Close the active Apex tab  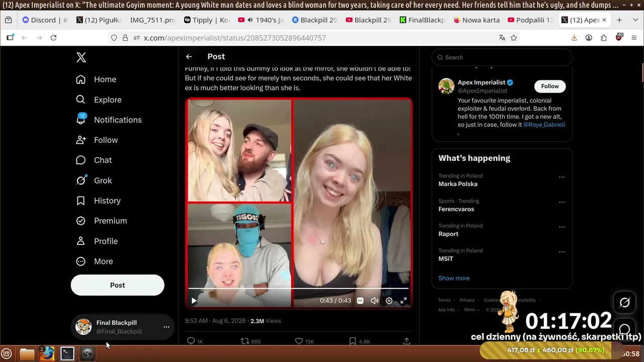(x=604, y=20)
